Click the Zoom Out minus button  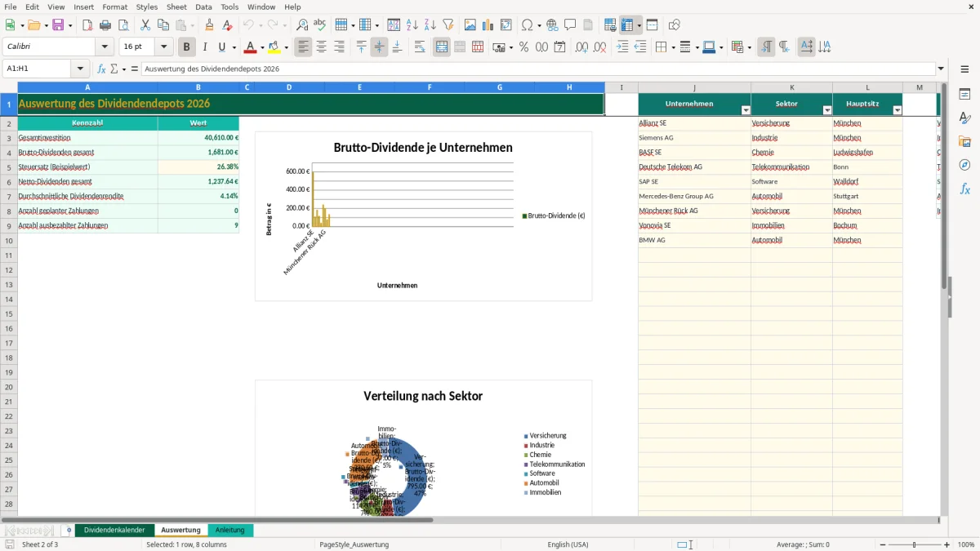pyautogui.click(x=881, y=544)
